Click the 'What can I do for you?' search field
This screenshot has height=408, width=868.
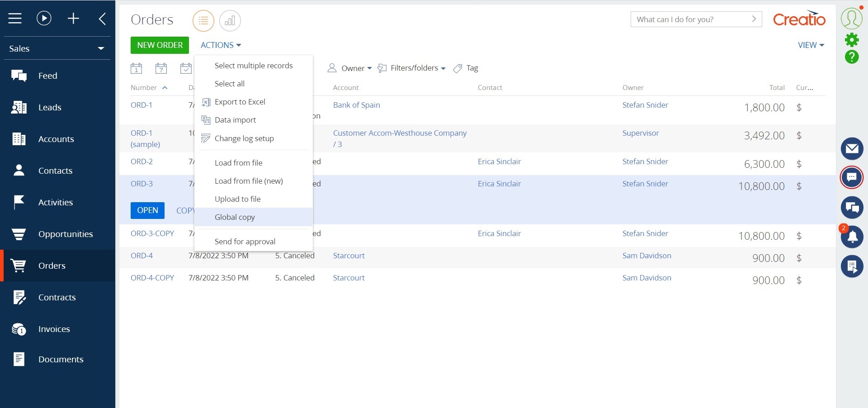[687, 19]
